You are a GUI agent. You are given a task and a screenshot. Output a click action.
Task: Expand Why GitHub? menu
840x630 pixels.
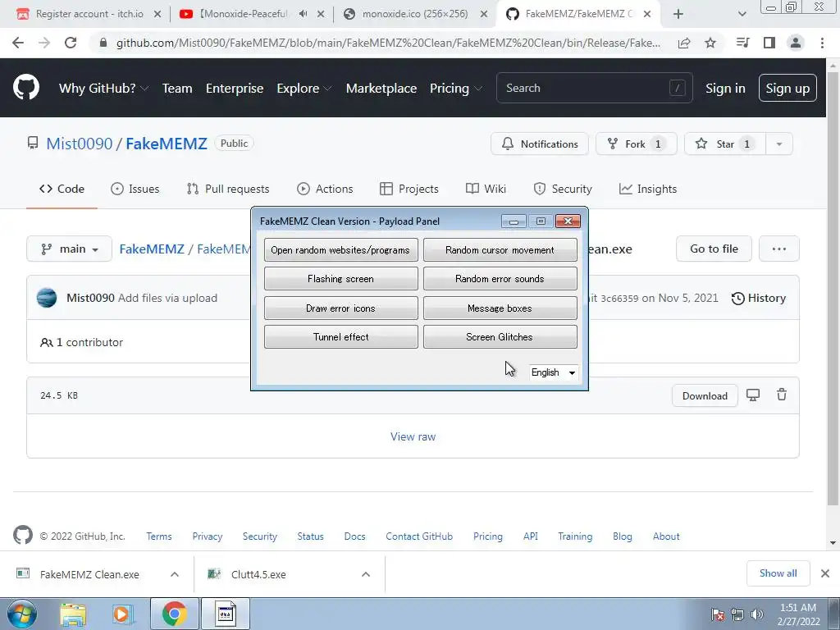tap(103, 89)
